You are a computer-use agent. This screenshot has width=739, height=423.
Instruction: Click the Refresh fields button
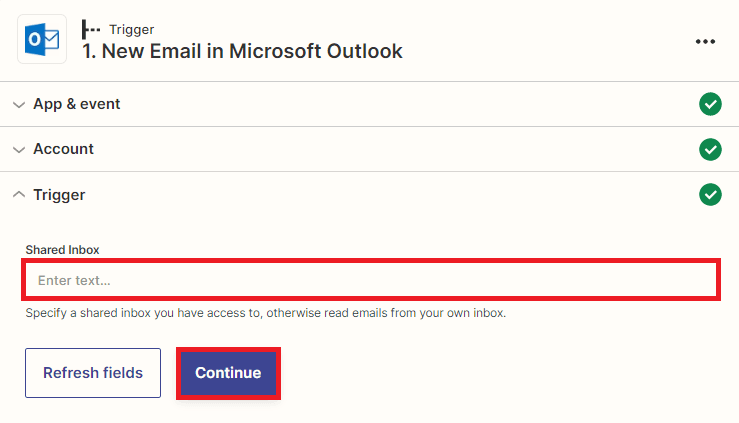(93, 373)
